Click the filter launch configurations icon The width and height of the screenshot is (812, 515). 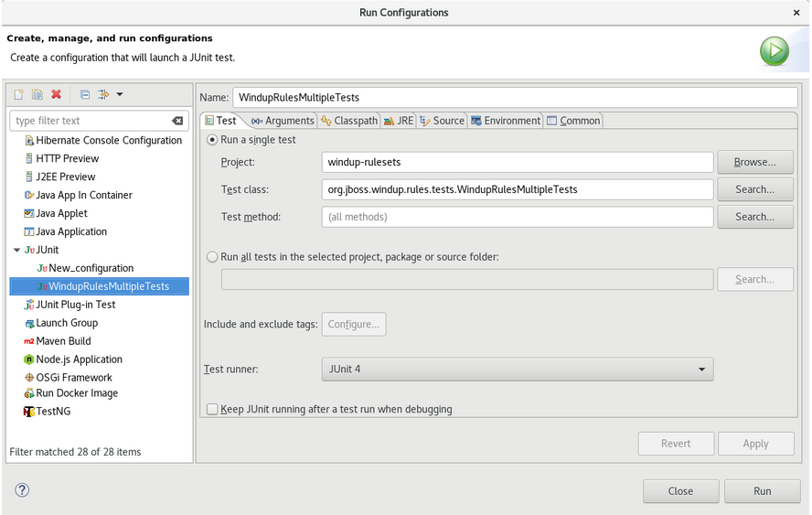coord(103,94)
